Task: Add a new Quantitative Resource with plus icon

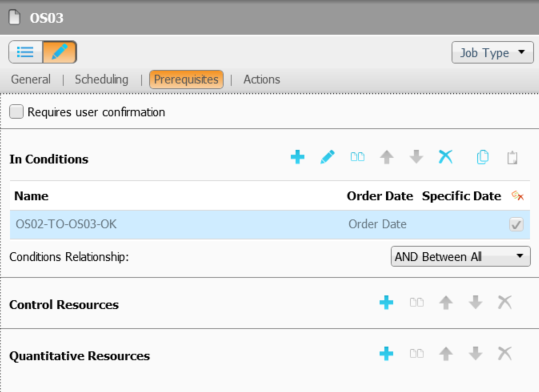Action: [x=386, y=353]
